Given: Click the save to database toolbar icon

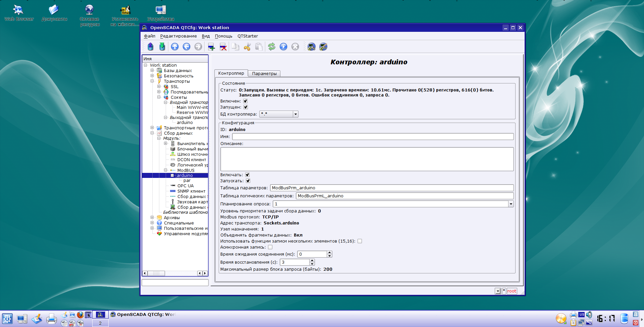Looking at the screenshot, I should [162, 47].
